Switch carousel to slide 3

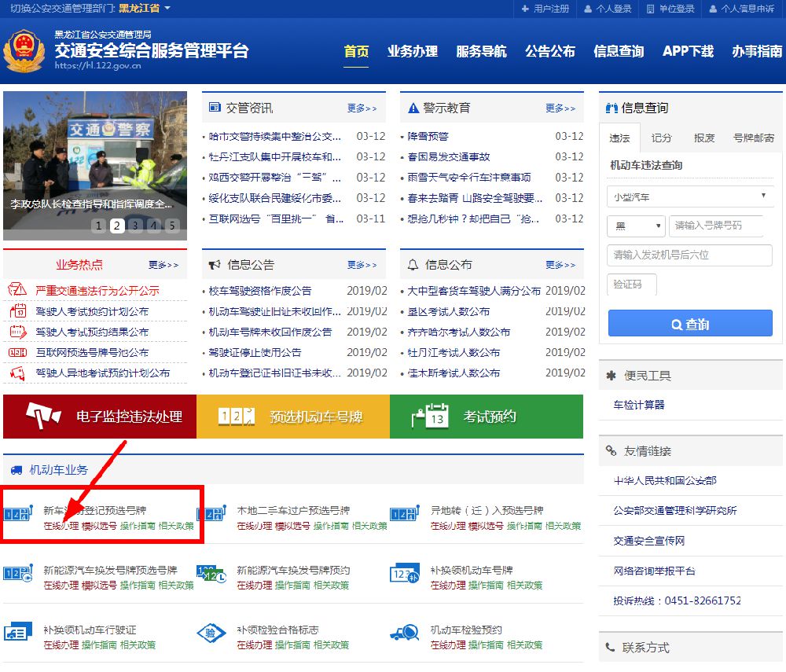point(135,226)
